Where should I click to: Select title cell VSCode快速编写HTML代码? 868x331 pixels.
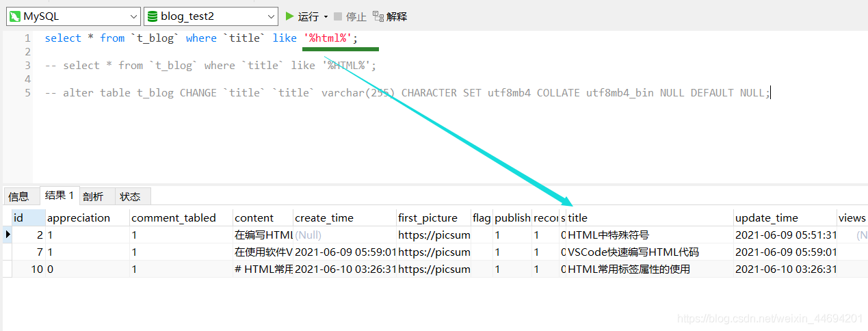point(650,252)
